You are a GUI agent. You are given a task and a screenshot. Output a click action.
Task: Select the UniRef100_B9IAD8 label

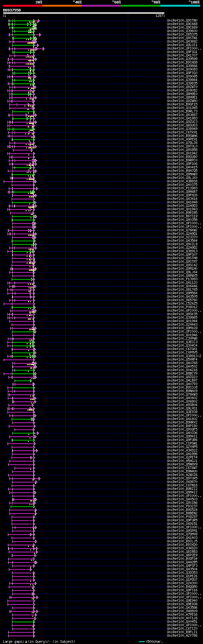point(182,63)
